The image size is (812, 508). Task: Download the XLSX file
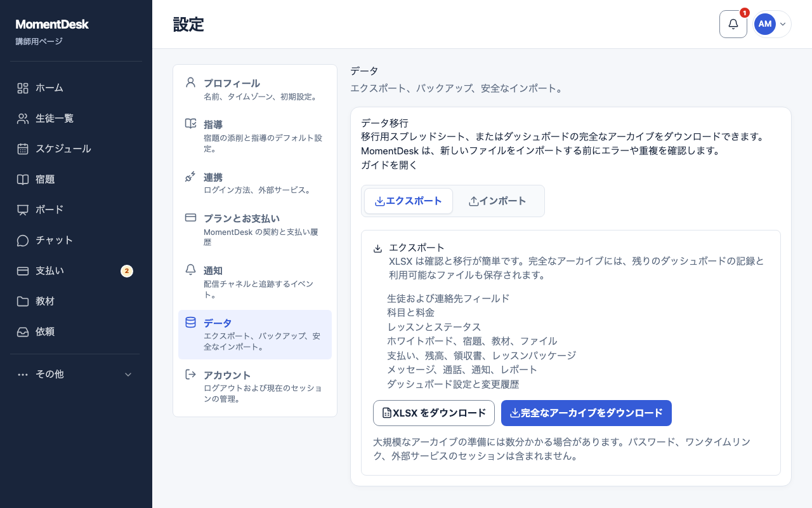point(434,413)
